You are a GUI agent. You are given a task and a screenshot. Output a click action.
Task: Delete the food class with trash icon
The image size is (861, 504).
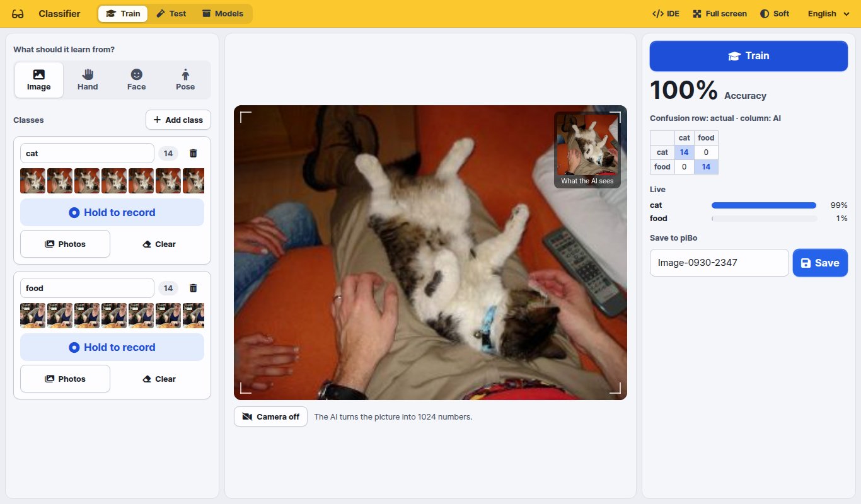point(194,288)
